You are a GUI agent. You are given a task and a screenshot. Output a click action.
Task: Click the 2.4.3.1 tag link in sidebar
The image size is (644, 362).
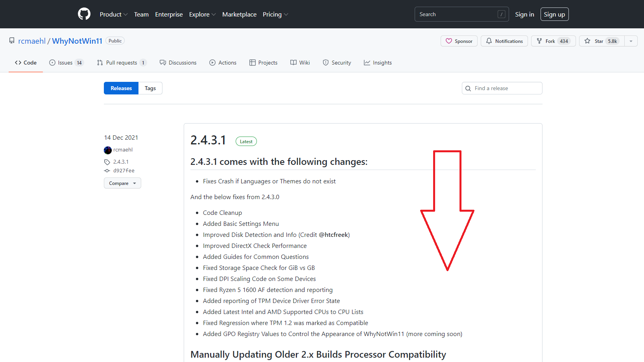coord(121,162)
